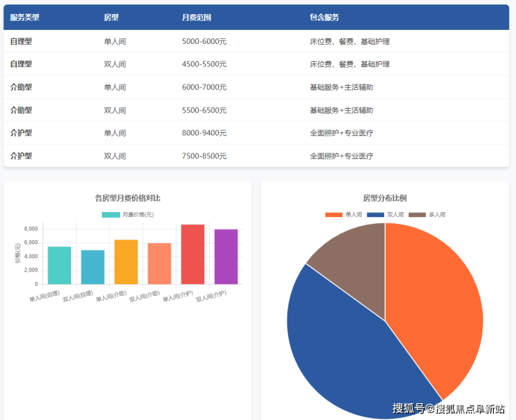This screenshot has width=516, height=420.
Task: Click the red 单人间(介护) bar
Action: click(x=192, y=255)
